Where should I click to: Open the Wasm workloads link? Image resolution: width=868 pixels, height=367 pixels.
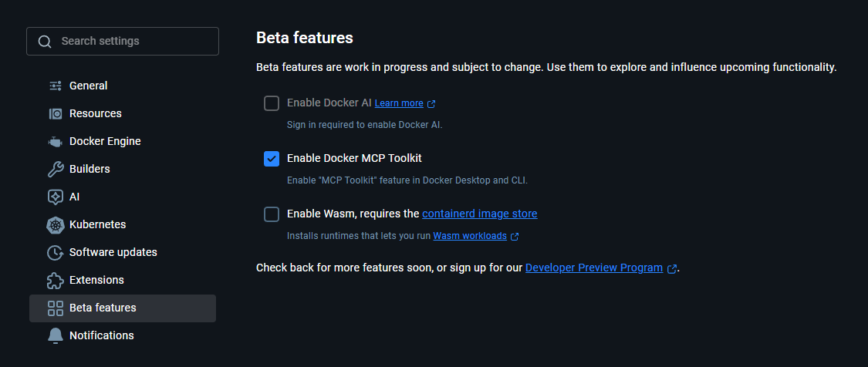click(470, 236)
